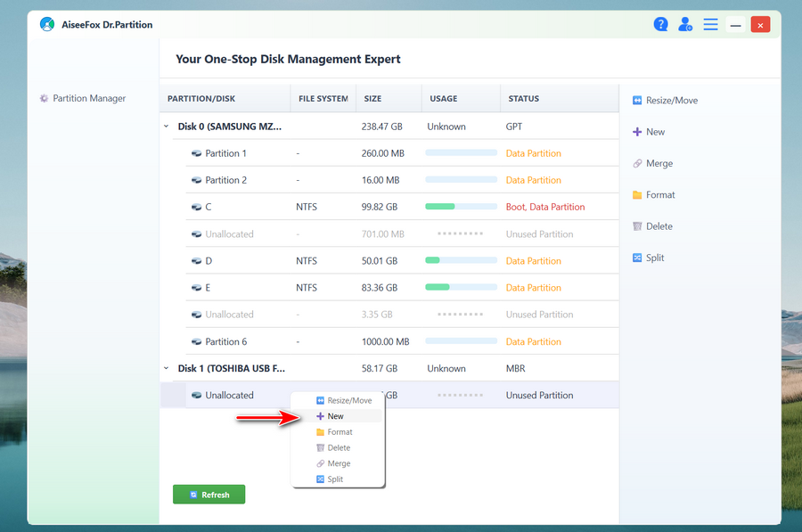
Task: Click the Format folder icon in right panel
Action: (x=637, y=195)
